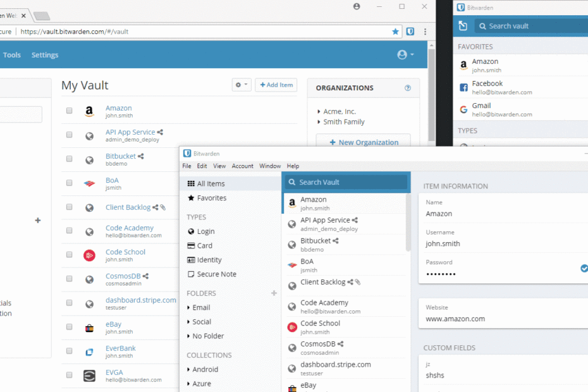Open the gear options dropdown in My Vault
This screenshot has height=392, width=588.
point(242,85)
